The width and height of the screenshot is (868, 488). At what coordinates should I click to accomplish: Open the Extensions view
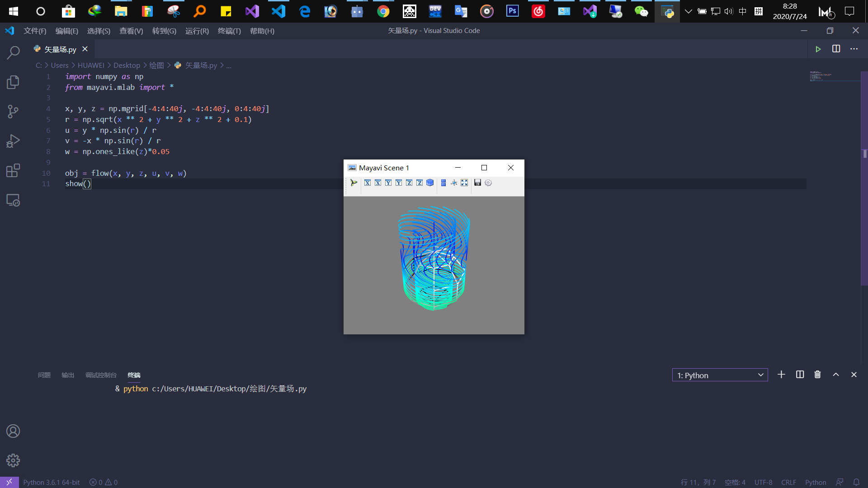tap(13, 170)
